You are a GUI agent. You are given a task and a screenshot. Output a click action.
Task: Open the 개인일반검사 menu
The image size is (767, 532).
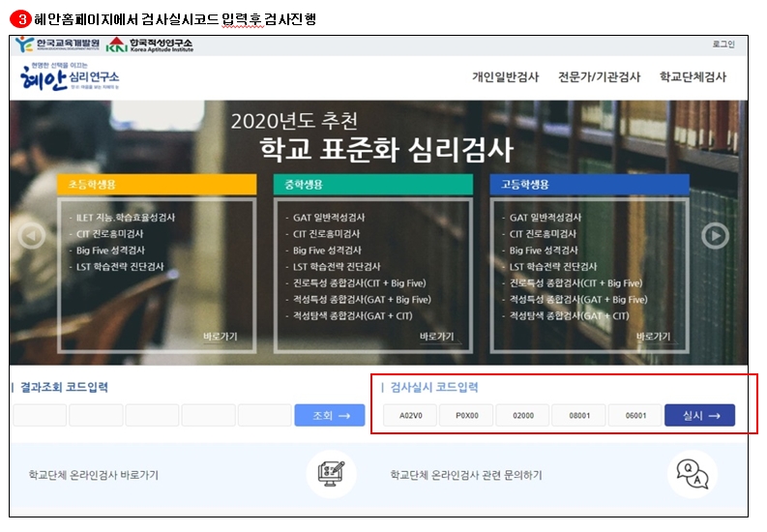tap(505, 77)
